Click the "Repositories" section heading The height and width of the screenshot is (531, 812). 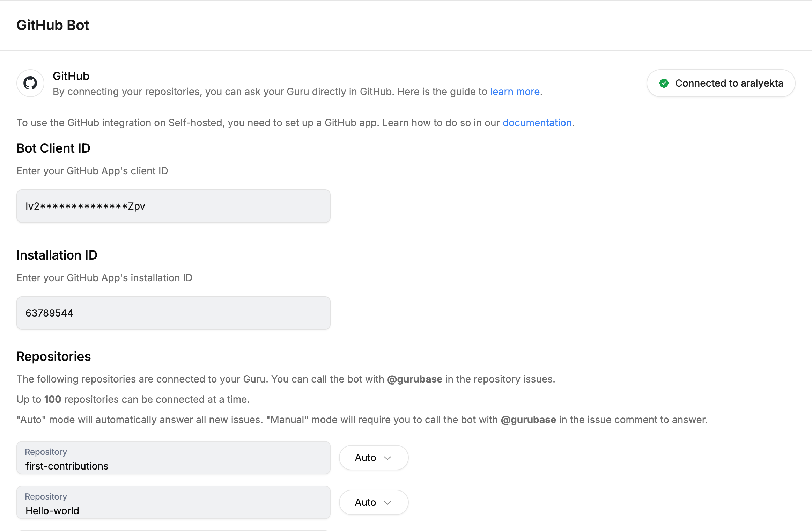[x=53, y=356]
